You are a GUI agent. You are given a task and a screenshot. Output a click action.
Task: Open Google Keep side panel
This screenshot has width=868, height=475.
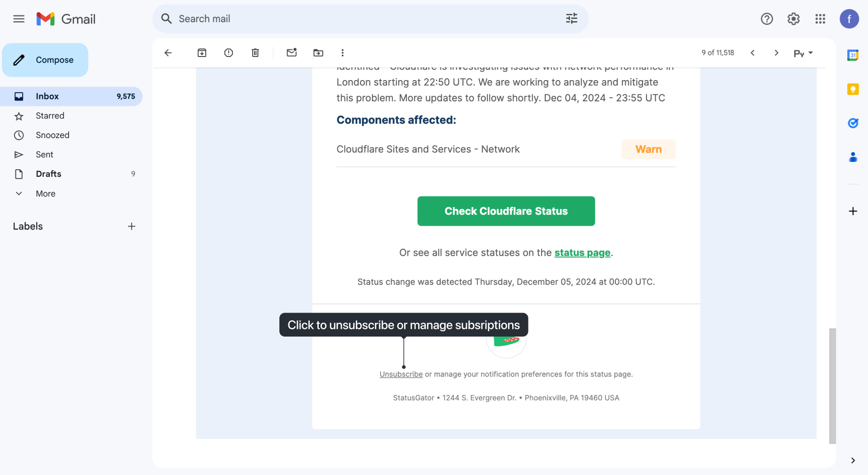(853, 89)
